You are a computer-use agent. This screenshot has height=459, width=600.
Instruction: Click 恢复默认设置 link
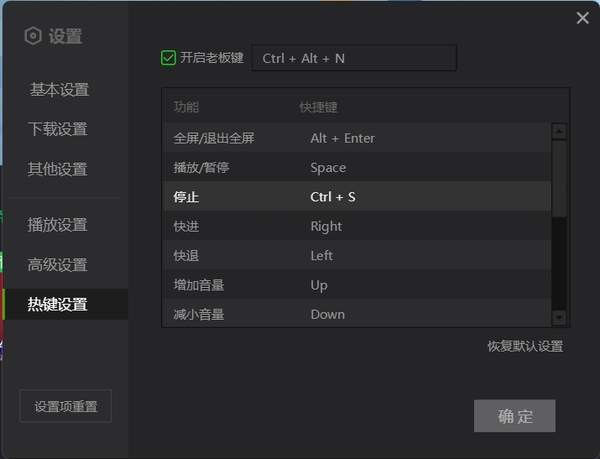pyautogui.click(x=525, y=347)
